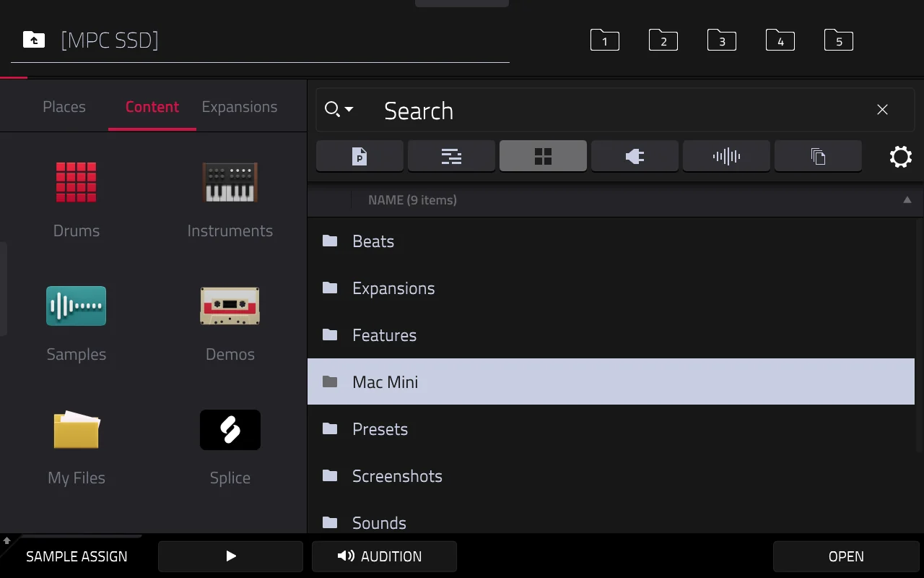Screen dimensions: 924x578
Task: Open folder shortcut 3
Action: click(x=722, y=40)
